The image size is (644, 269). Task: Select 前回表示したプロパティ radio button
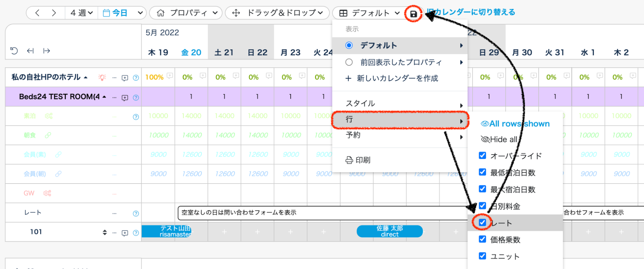coord(349,62)
